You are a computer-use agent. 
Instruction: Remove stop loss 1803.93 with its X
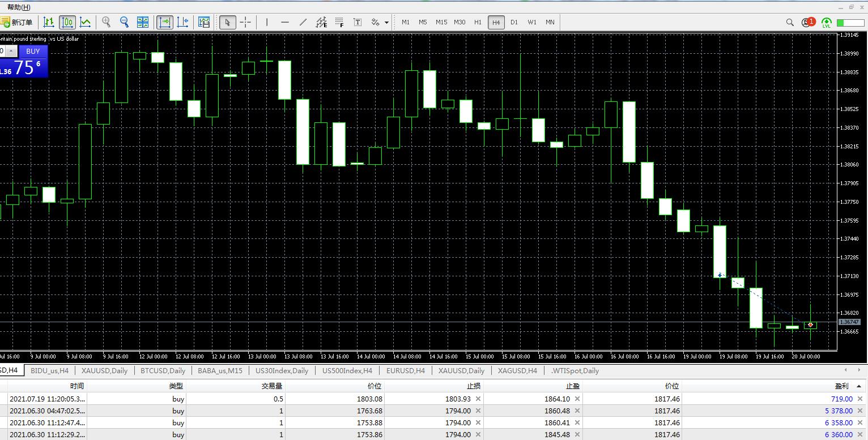coord(478,399)
